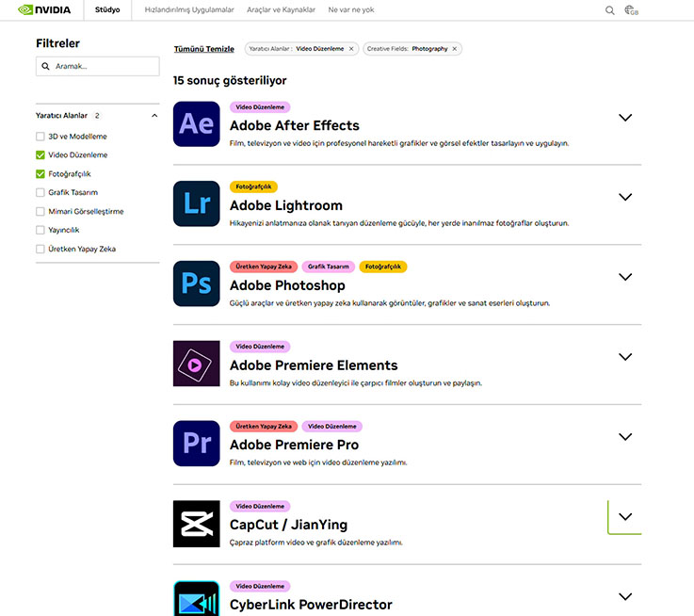Enable the Mimari Görselleştirme checkbox
694x616 pixels.
click(x=40, y=211)
